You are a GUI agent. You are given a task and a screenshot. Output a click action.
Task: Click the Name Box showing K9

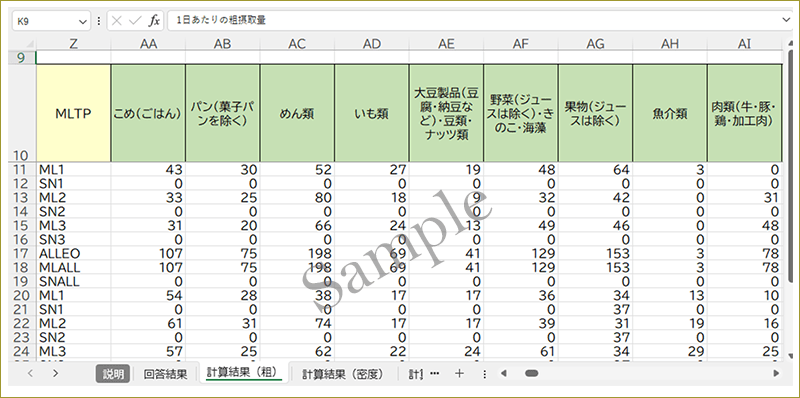[51, 21]
